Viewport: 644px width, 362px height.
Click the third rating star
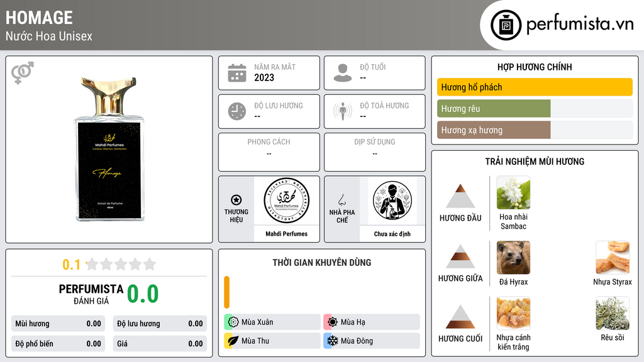[x=121, y=264]
